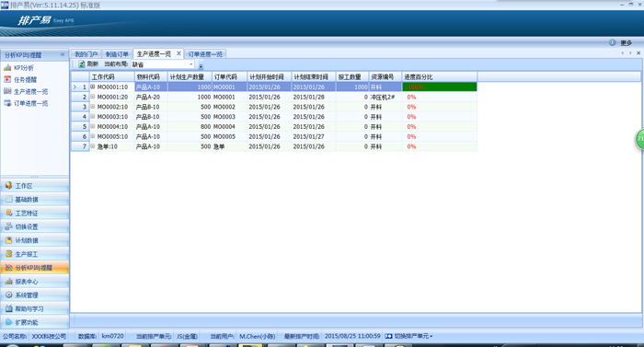Open the 报表中心 navigation section
Screen dimensions: 644x347
(35, 282)
